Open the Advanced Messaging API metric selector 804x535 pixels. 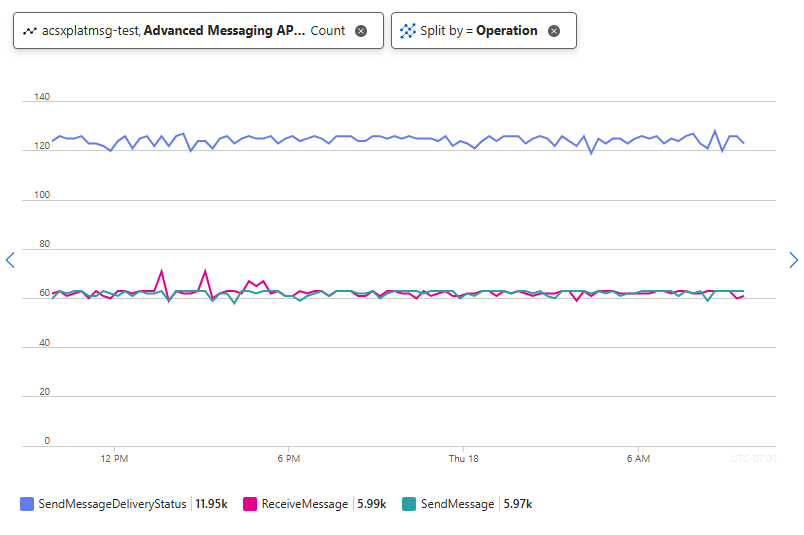click(x=224, y=31)
